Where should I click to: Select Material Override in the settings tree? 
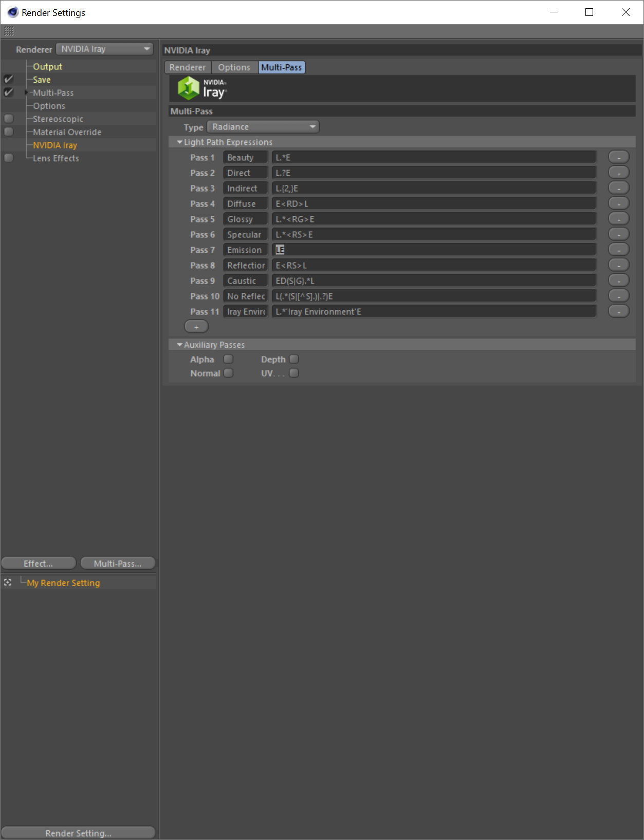(x=67, y=132)
